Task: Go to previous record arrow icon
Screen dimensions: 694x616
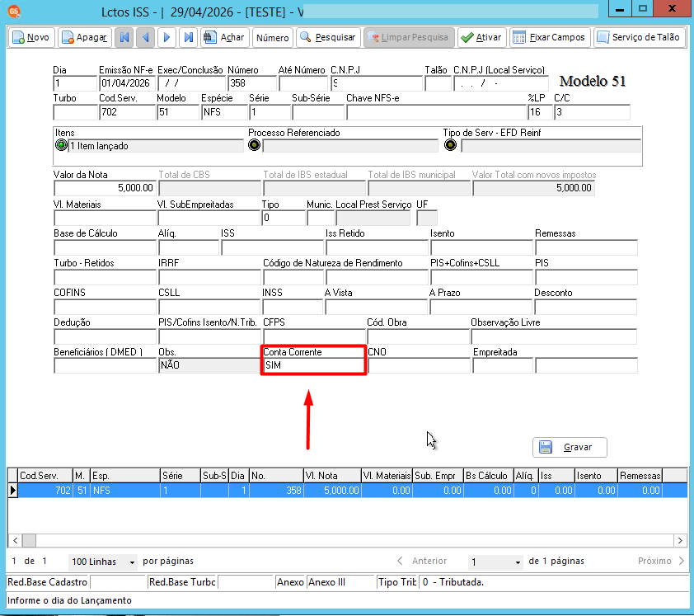Action: coord(145,38)
